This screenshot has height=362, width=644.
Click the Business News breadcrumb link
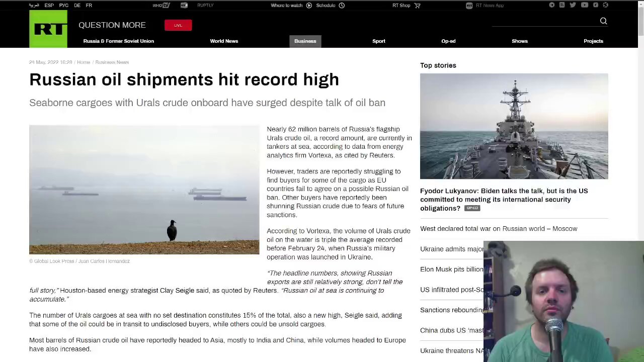point(112,62)
